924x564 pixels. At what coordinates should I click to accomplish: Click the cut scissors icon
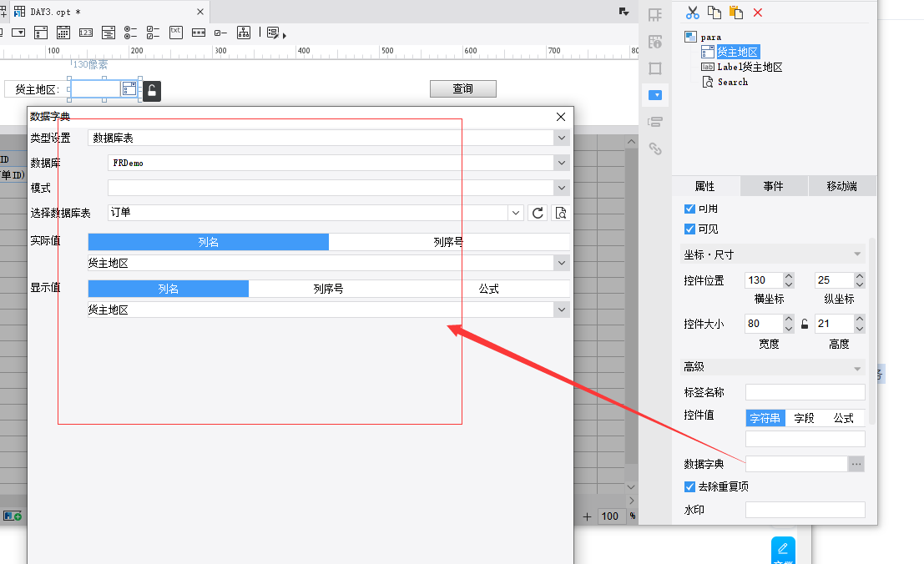click(x=692, y=13)
